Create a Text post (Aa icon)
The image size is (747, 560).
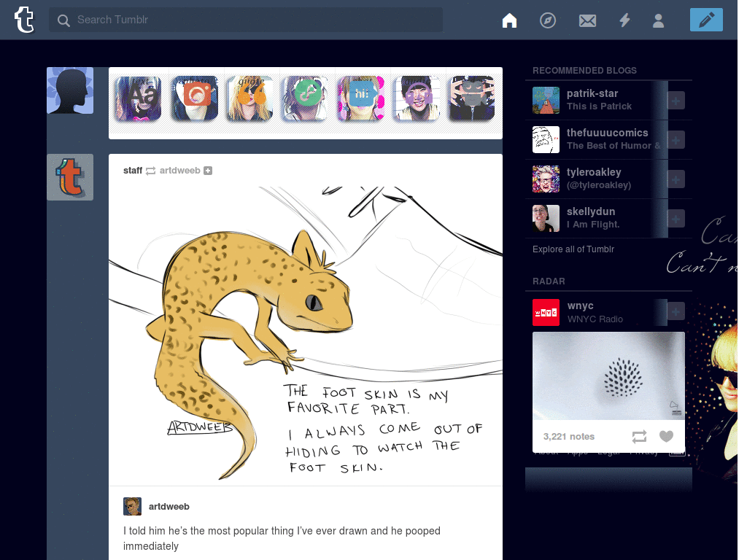[x=138, y=98]
